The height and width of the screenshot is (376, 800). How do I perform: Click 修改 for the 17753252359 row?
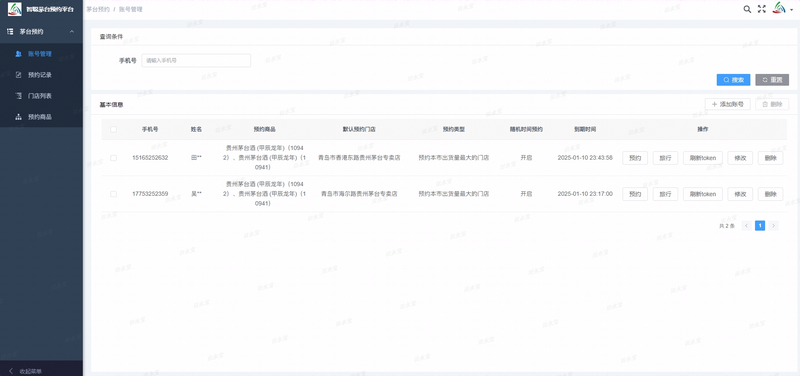(x=740, y=194)
